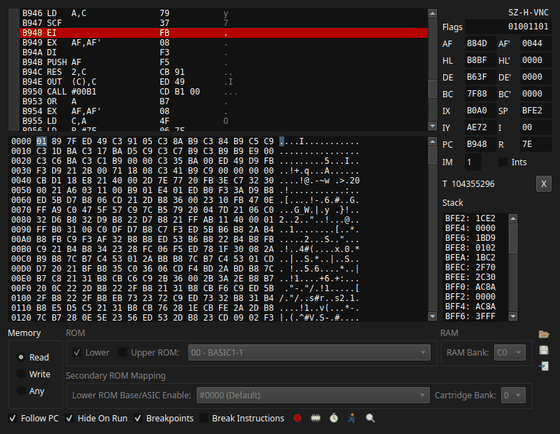Click the BC register field 7F88

(x=480, y=94)
